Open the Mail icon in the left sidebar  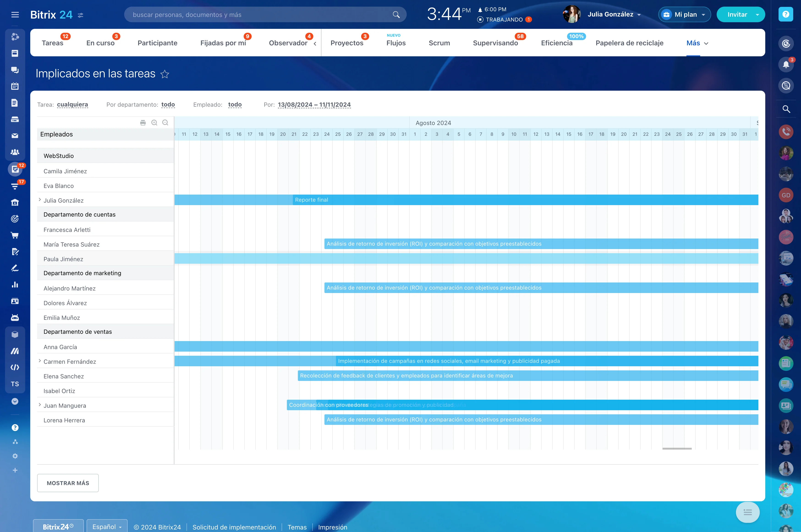(15, 136)
